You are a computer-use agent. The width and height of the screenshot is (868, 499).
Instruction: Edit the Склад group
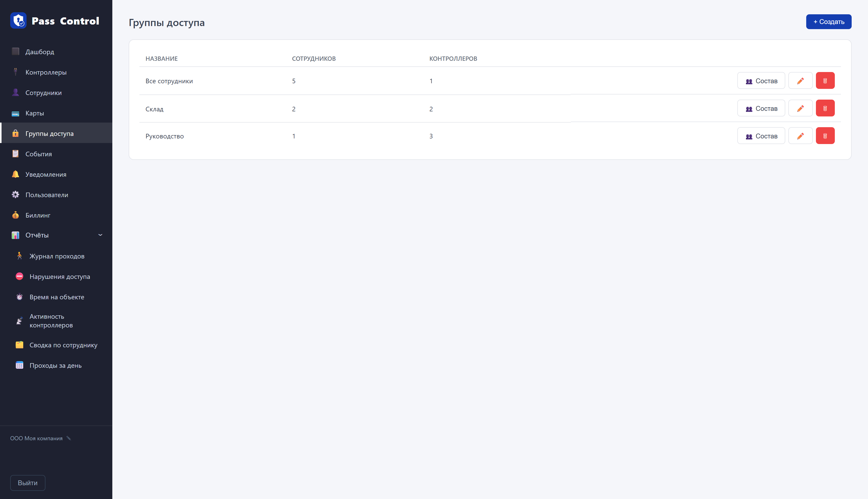point(800,108)
